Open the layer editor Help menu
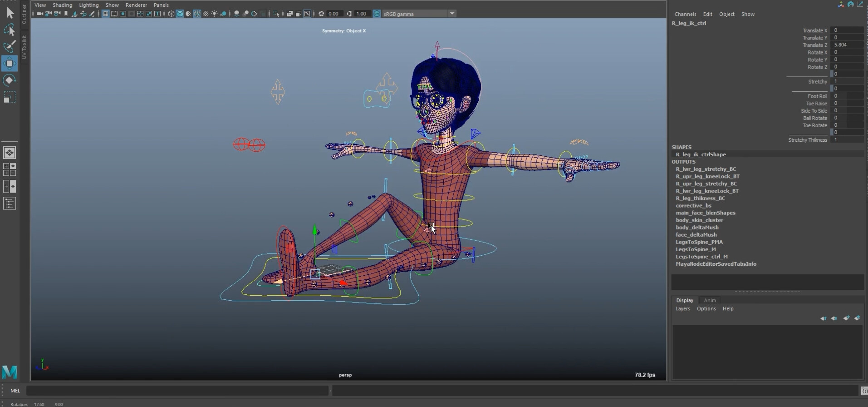 (728, 308)
